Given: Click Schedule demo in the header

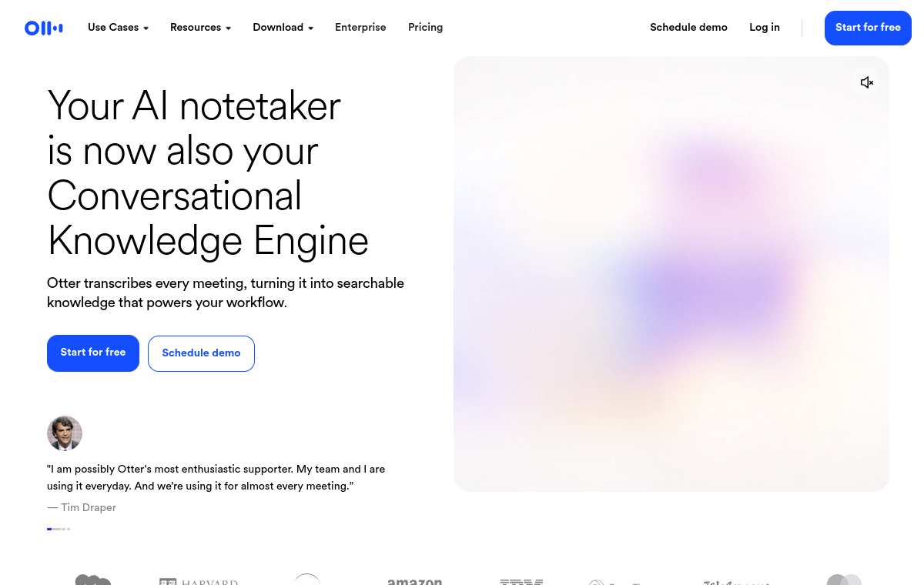Looking at the screenshot, I should point(688,28).
